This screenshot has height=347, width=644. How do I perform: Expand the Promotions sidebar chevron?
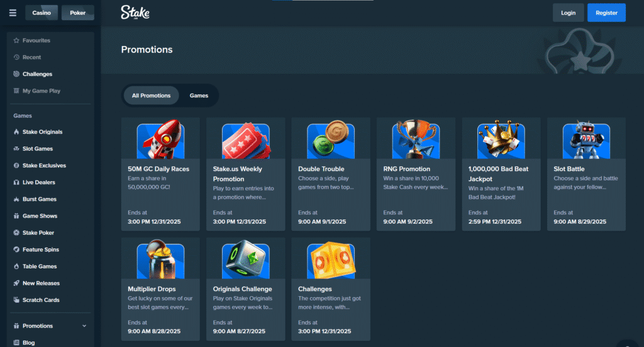coord(84,326)
